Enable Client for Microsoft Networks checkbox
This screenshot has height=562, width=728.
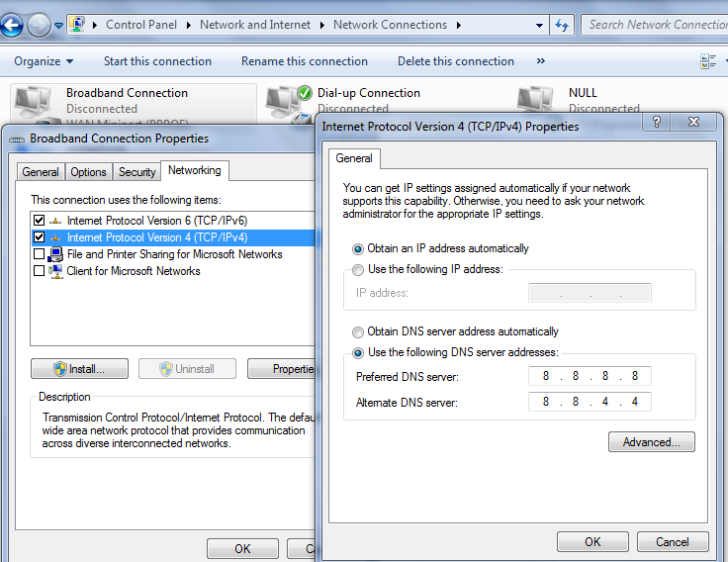(39, 271)
